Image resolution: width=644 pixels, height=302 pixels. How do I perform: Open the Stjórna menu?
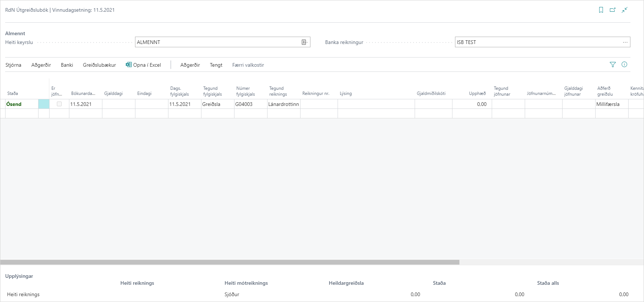pyautogui.click(x=13, y=65)
